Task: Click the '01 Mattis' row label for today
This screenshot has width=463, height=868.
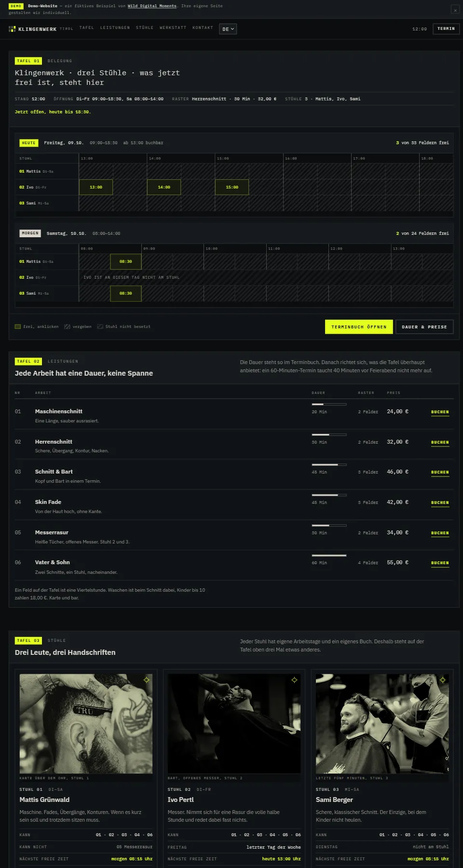Action: coord(36,172)
